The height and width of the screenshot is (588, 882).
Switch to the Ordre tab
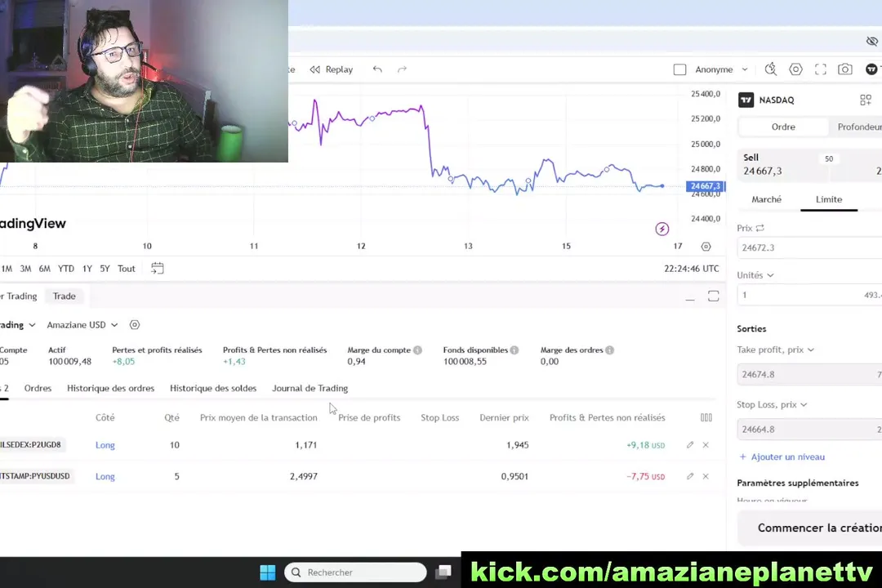[783, 127]
